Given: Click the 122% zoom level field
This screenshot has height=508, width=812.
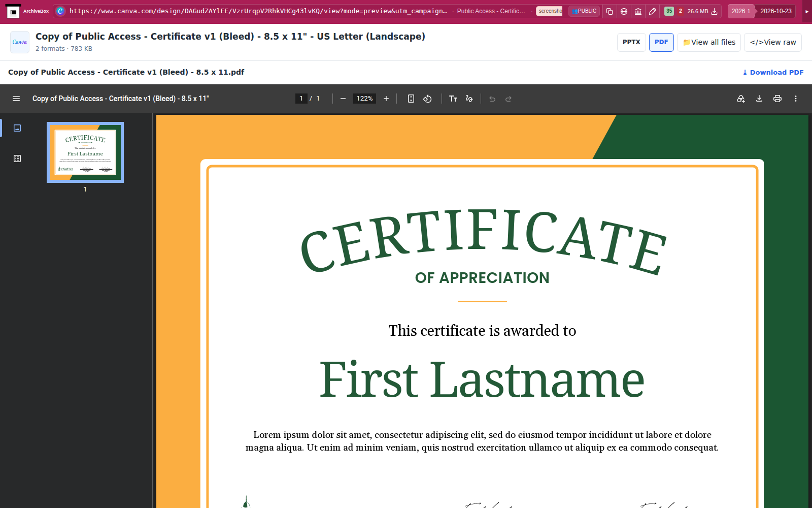Looking at the screenshot, I should pos(364,99).
